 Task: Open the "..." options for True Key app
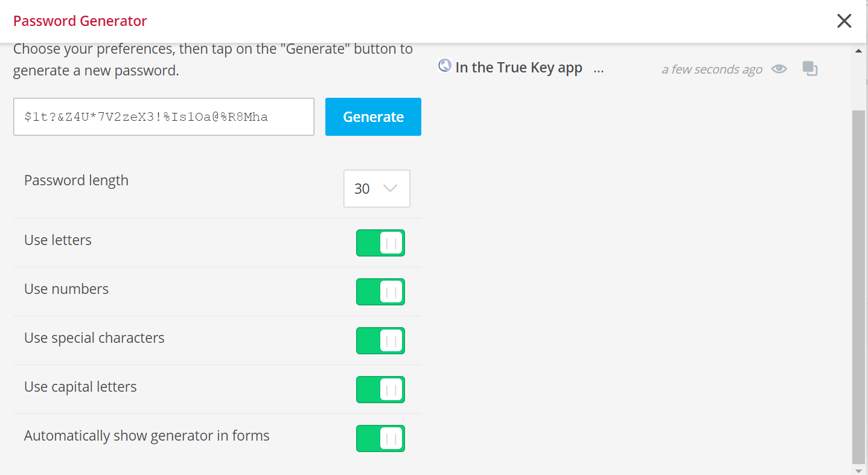click(x=598, y=69)
